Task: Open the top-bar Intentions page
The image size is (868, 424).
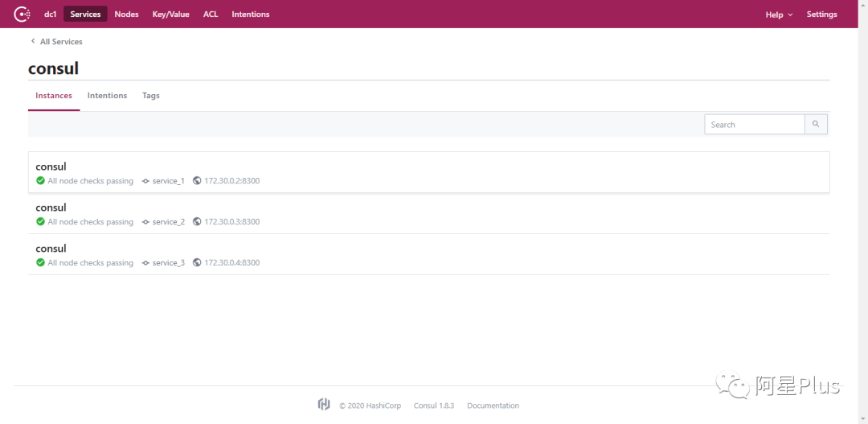Action: pos(251,14)
